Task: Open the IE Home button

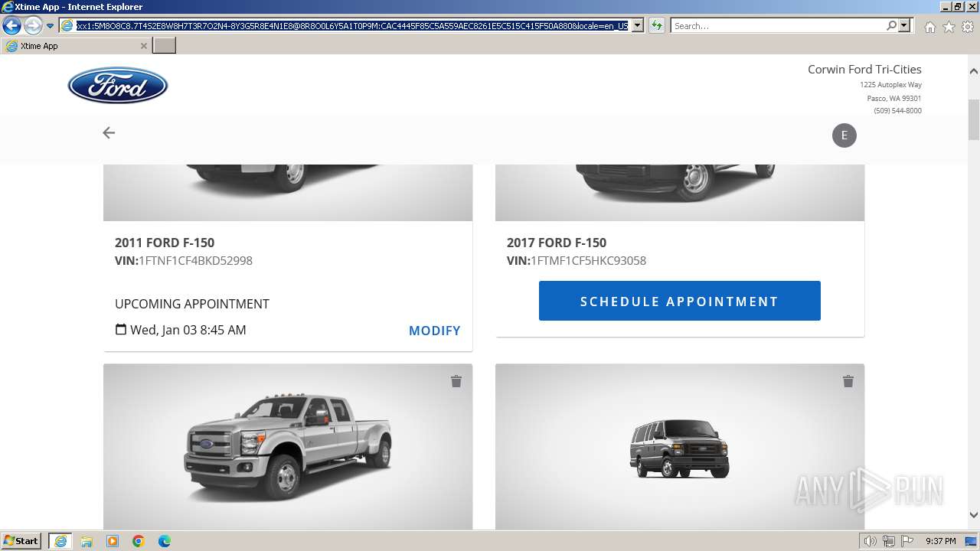Action: (929, 27)
